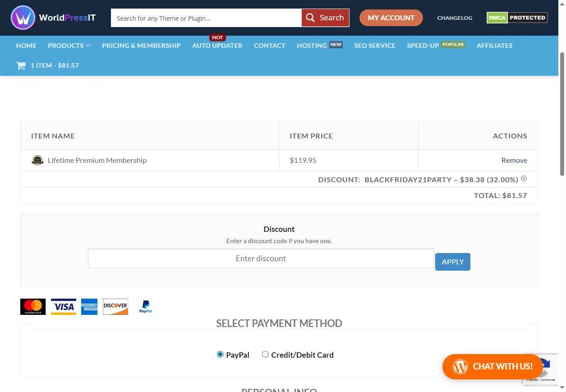The height and width of the screenshot is (392, 566).
Task: Click the SELECT PAYMENT METHOD heading
Action: [x=279, y=323]
